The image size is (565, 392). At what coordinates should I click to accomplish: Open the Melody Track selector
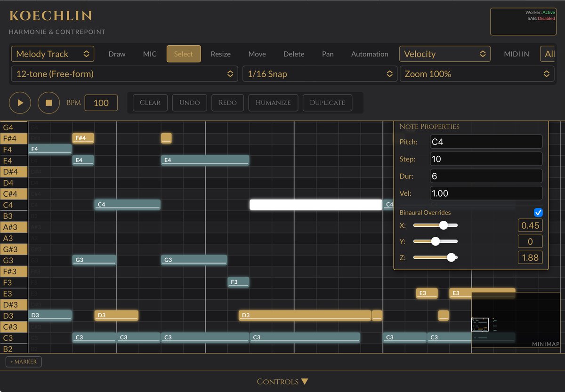tap(52, 54)
